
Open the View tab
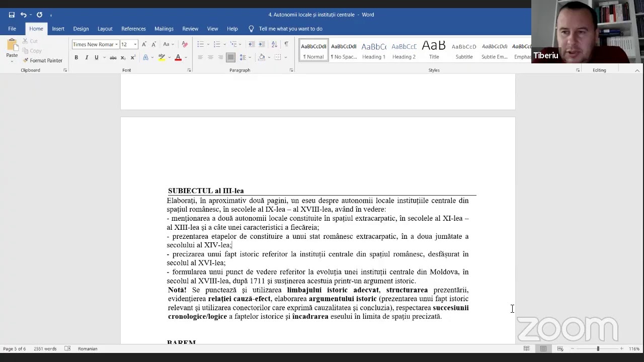(x=212, y=29)
